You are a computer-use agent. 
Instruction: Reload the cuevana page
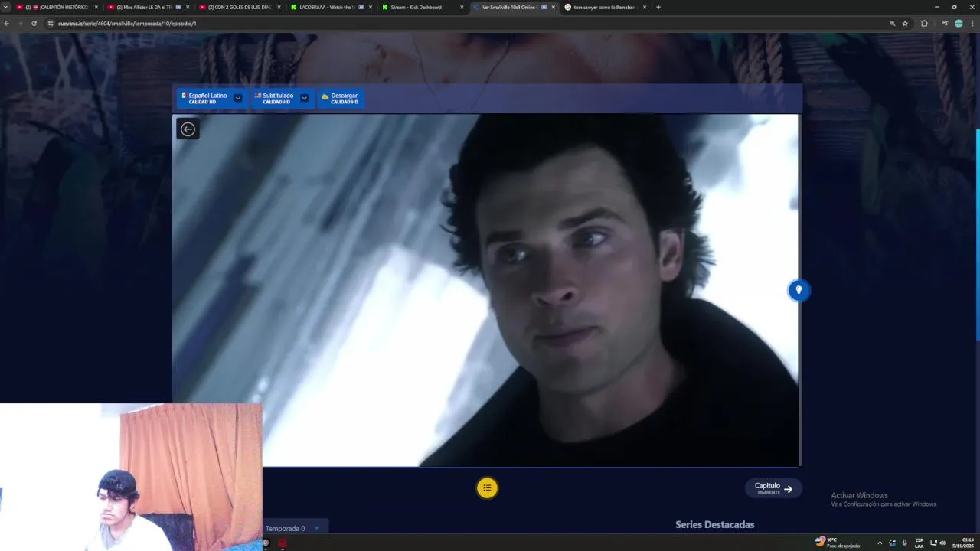point(34,24)
